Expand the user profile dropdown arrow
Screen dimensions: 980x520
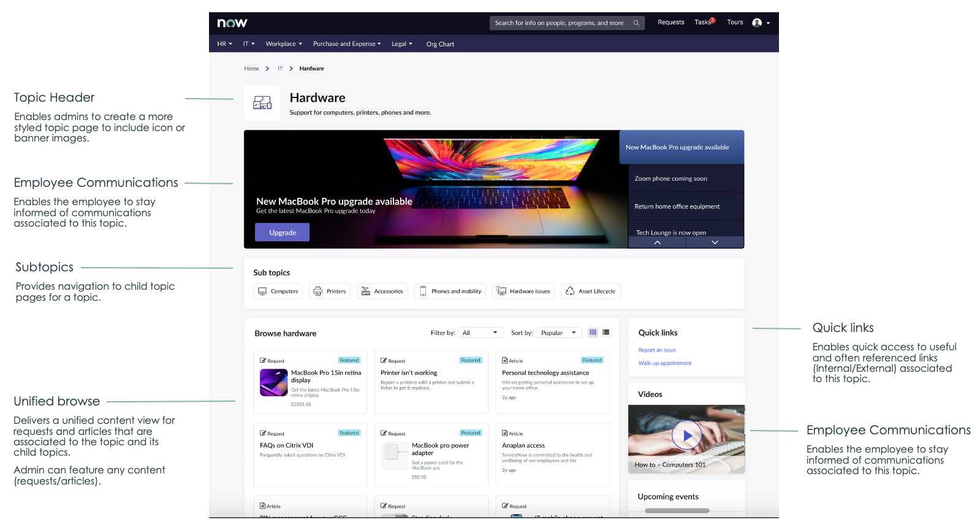pyautogui.click(x=768, y=23)
